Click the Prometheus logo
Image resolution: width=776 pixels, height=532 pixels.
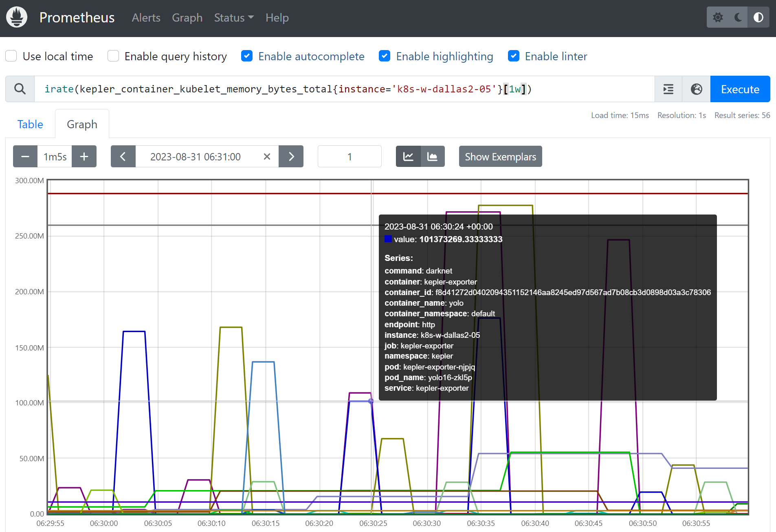16,17
